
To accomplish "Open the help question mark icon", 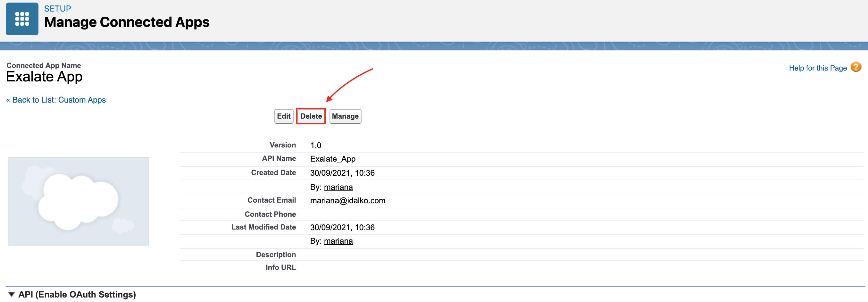I will 855,67.
